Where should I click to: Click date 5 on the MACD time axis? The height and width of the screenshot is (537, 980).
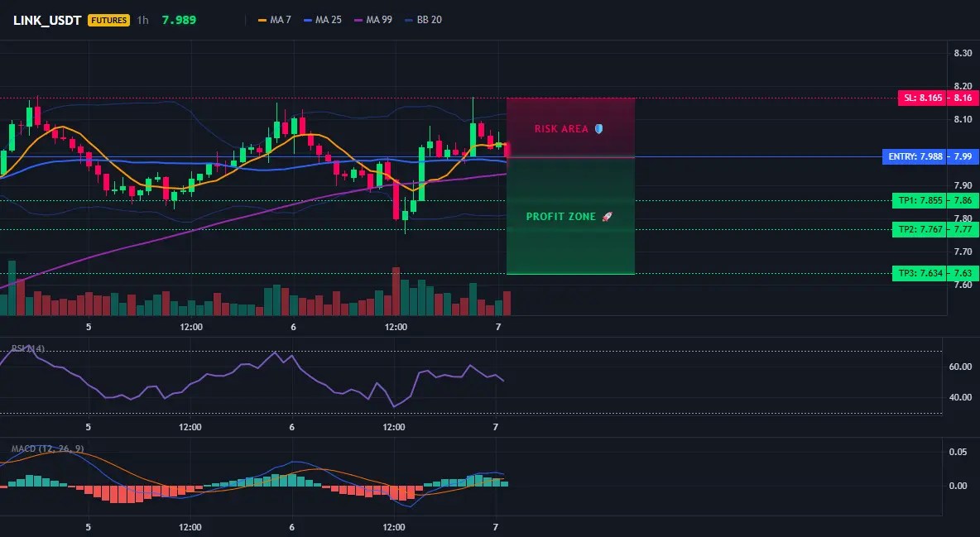[88, 527]
